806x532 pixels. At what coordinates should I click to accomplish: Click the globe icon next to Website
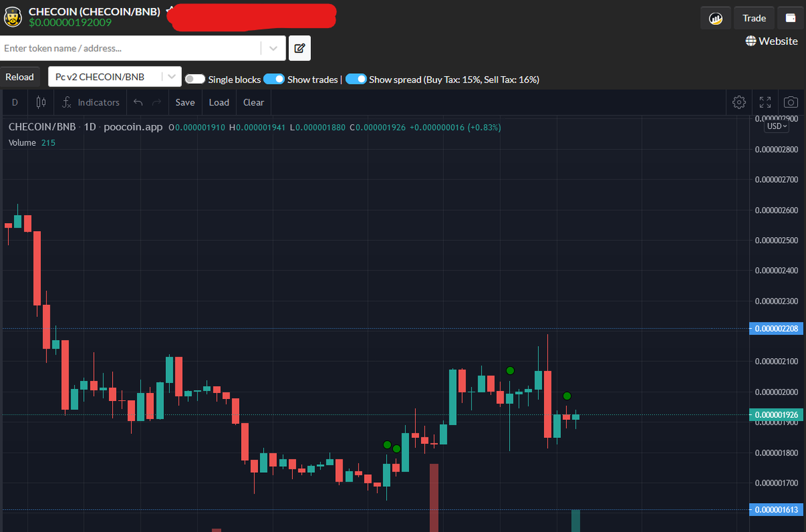[751, 41]
